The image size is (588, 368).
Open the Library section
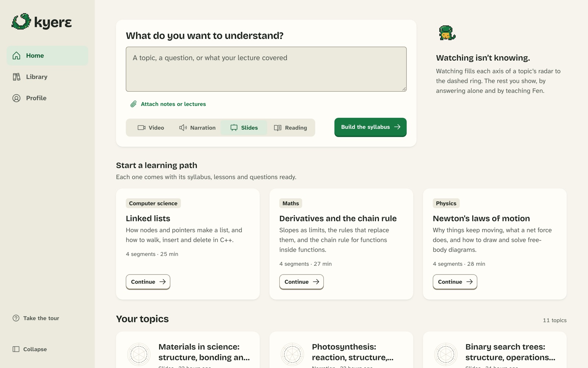point(47,77)
